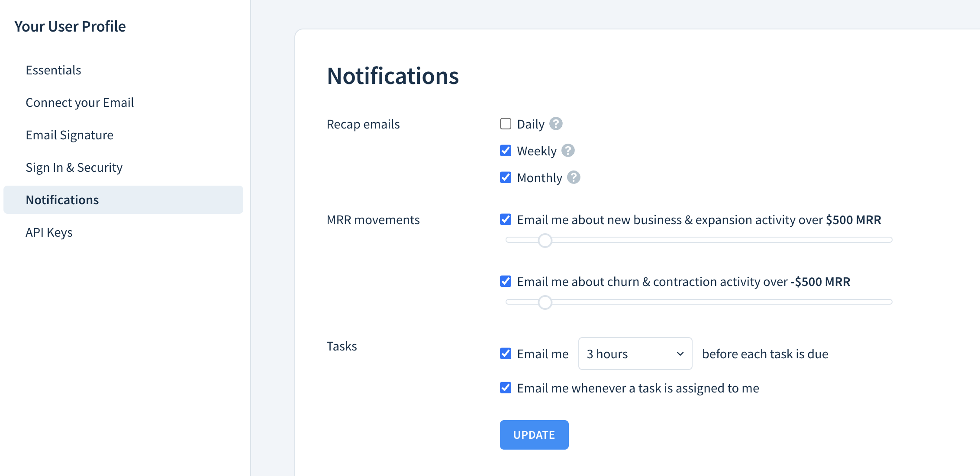Open API Keys section

pos(49,232)
